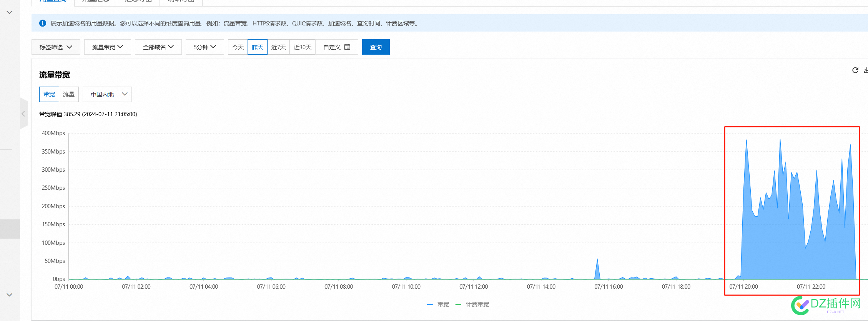
Task: Select the 近30天 time range
Action: click(x=303, y=47)
